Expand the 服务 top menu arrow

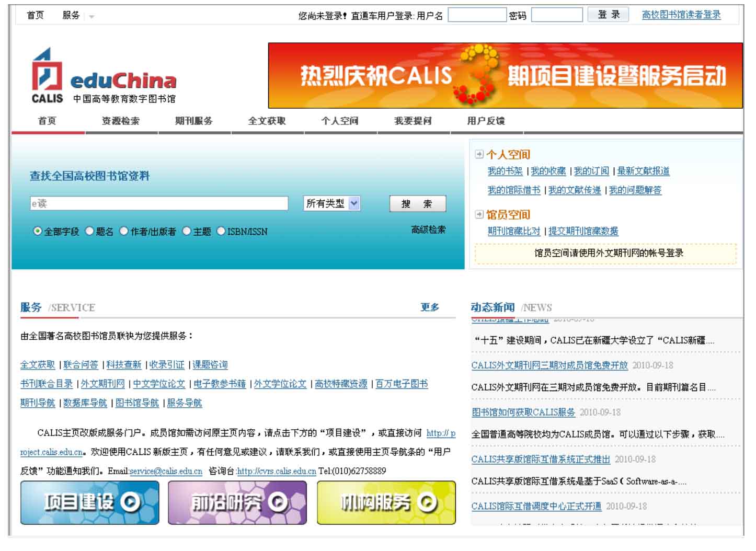click(92, 17)
